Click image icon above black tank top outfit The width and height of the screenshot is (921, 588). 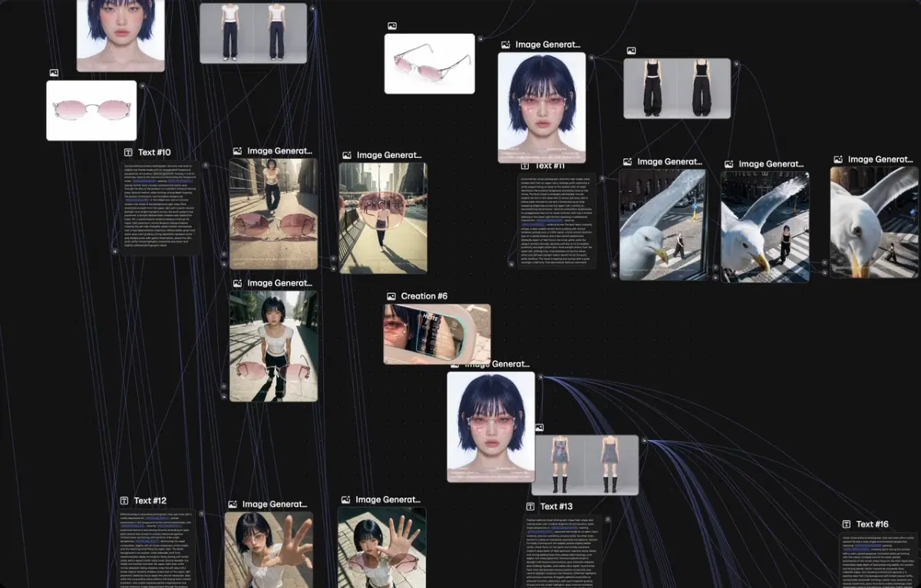click(631, 51)
